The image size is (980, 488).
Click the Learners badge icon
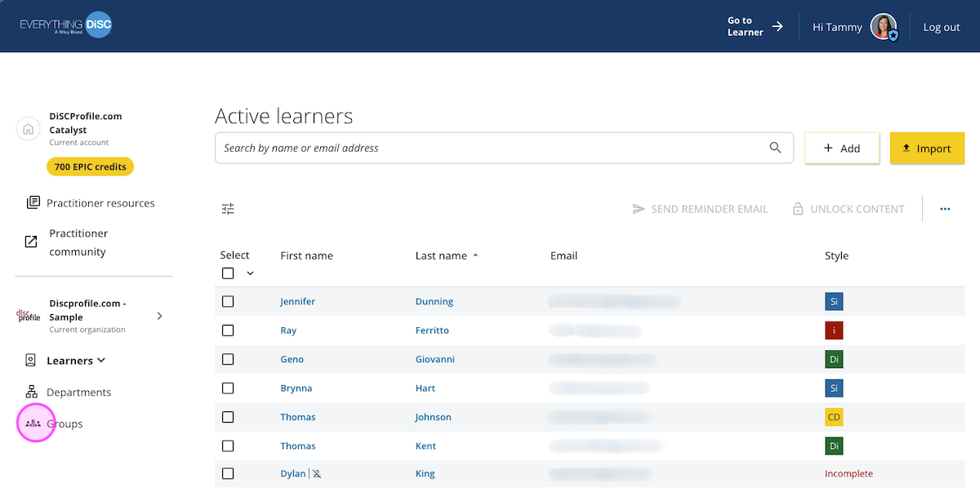31,360
